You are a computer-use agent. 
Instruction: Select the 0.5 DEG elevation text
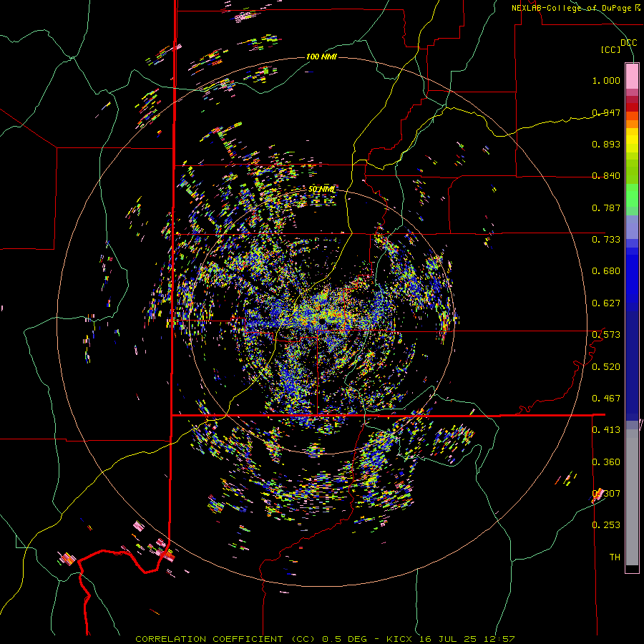point(343,639)
